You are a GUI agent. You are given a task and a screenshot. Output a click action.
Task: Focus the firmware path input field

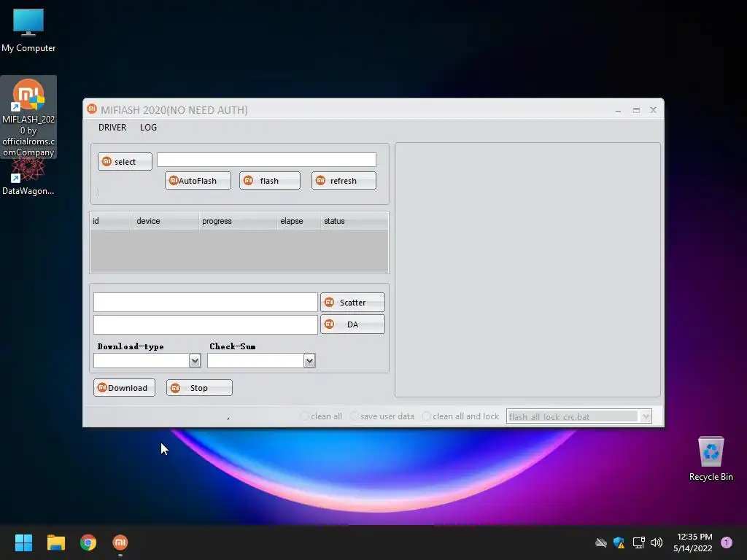point(266,160)
